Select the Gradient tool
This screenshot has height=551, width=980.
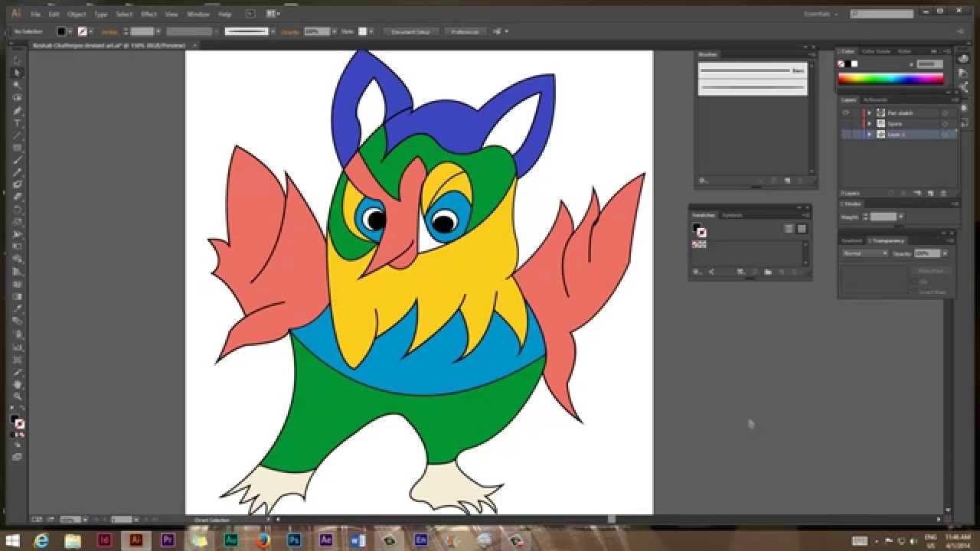18,296
